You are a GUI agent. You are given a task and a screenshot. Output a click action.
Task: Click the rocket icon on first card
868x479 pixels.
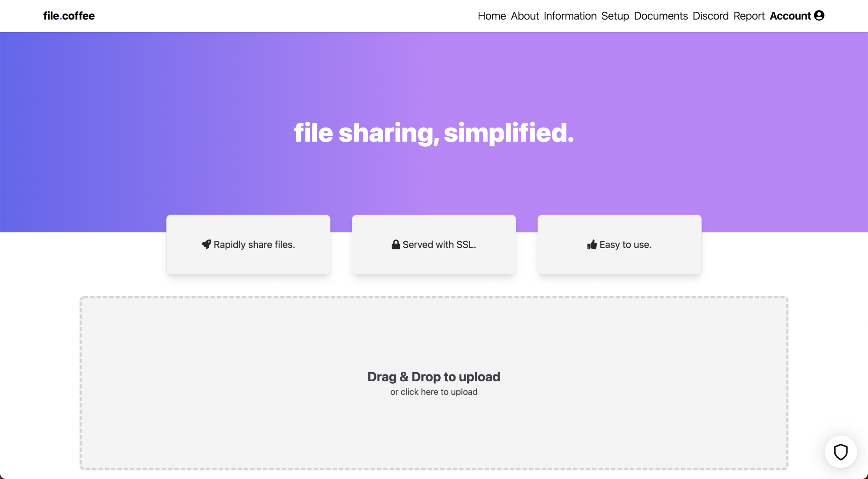click(x=206, y=244)
